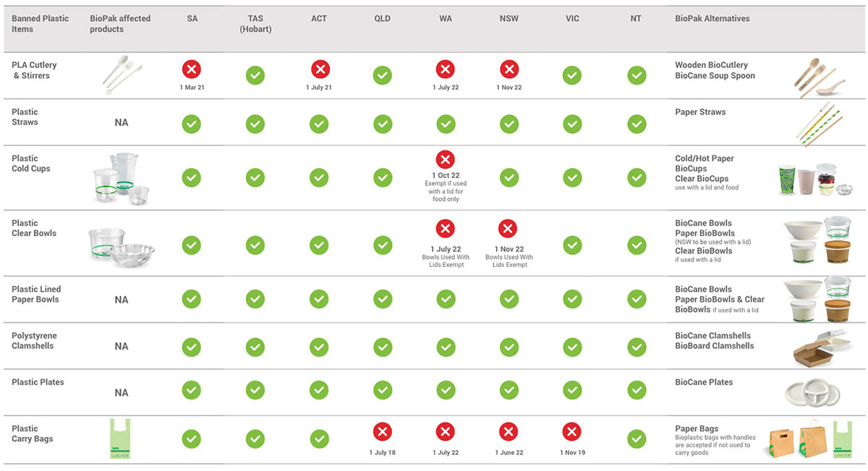Click the NSW red cross for Plastic Clear Bowls

(509, 229)
